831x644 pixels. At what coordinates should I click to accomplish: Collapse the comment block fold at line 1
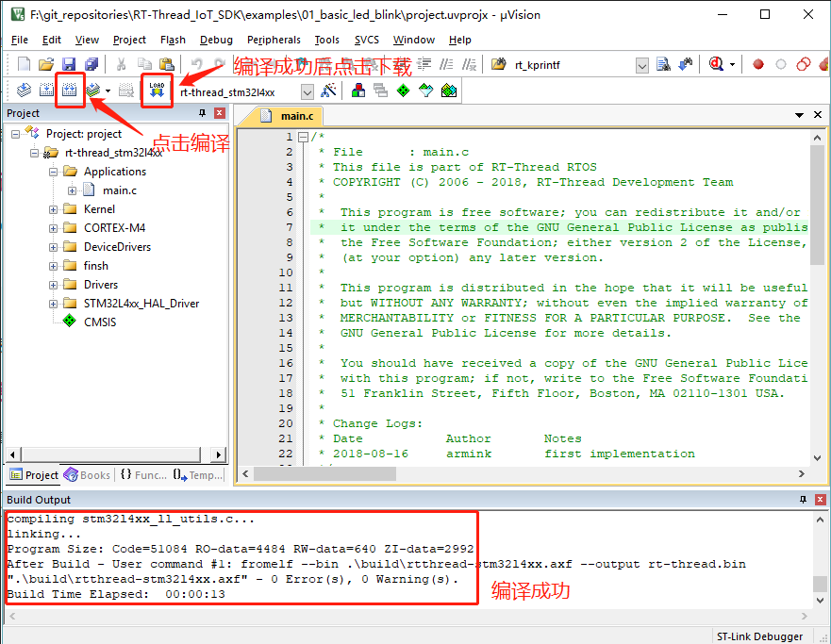303,137
